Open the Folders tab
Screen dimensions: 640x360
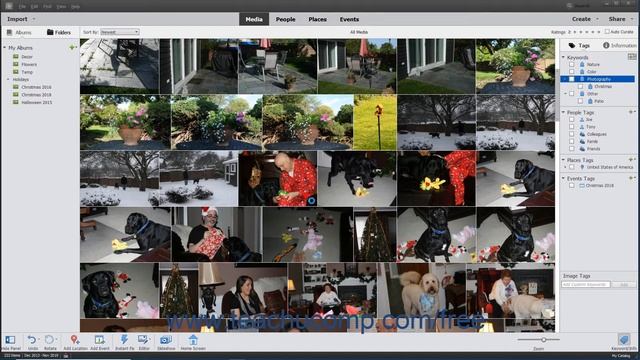pyautogui.click(x=59, y=32)
